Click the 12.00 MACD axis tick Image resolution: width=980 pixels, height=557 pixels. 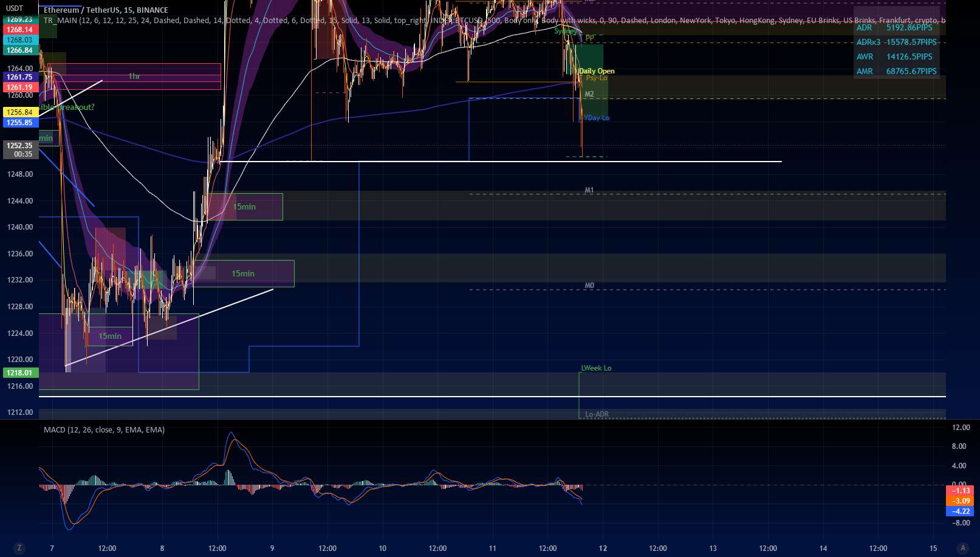[961, 428]
